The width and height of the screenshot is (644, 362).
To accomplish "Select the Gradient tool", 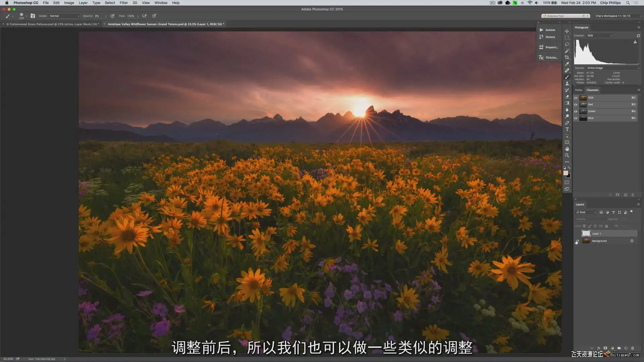I will [x=567, y=103].
